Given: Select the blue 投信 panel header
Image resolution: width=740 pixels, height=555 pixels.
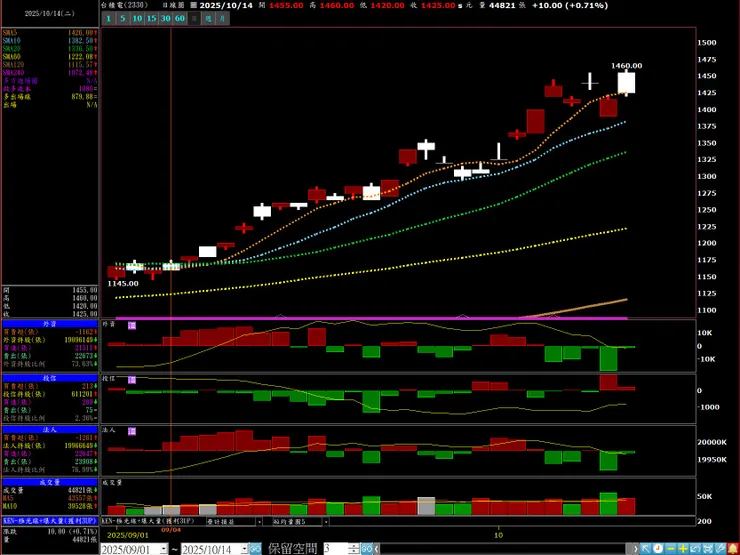Looking at the screenshot, I should tap(50, 378).
